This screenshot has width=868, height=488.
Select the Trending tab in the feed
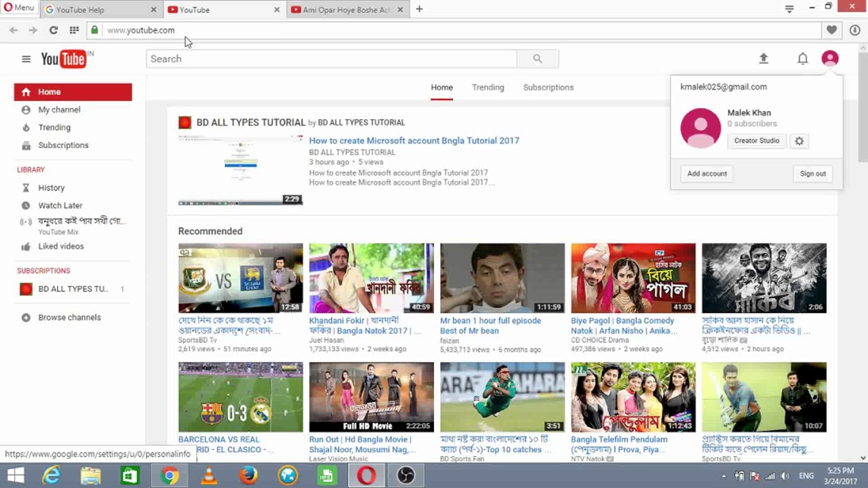488,87
